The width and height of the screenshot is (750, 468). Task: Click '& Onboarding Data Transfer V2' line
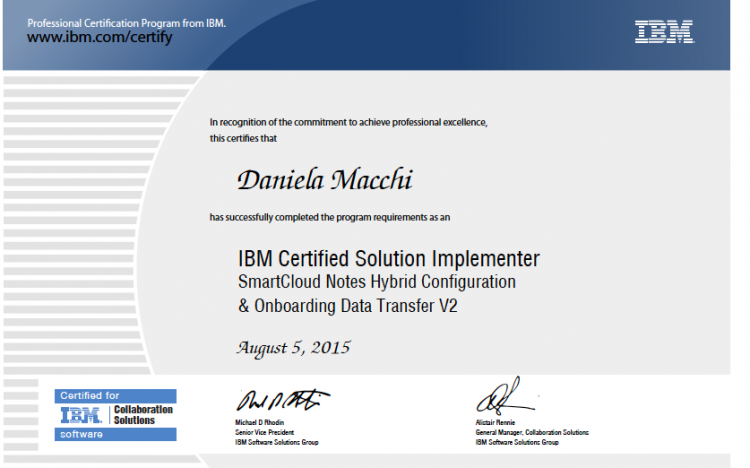(348, 306)
